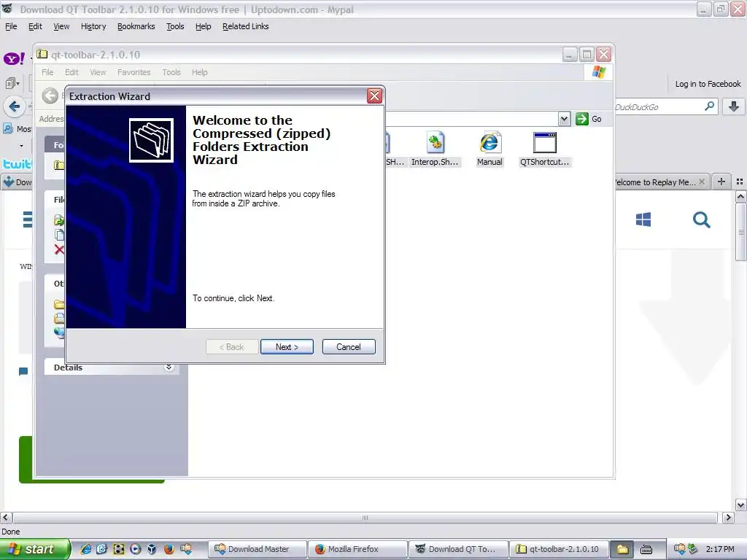The height and width of the screenshot is (560, 747).
Task: Switch to Welcome to Replay Me... tab
Action: (x=654, y=182)
